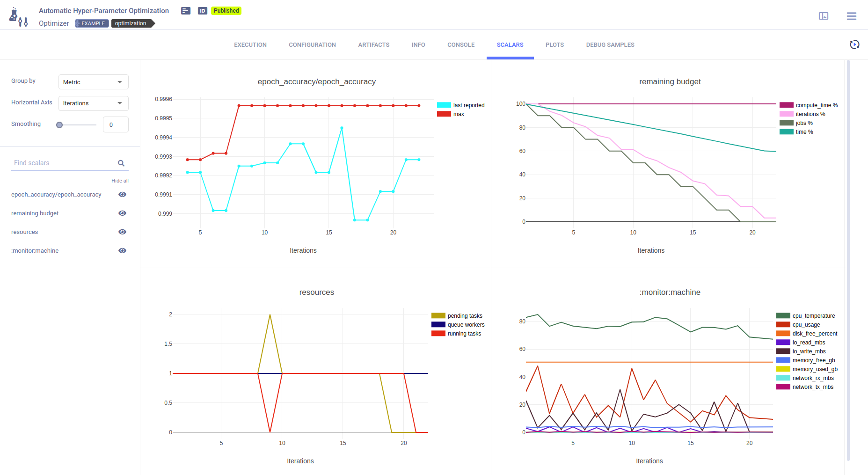Open the Group by Metric dropdown
This screenshot has width=868, height=475.
click(93, 82)
